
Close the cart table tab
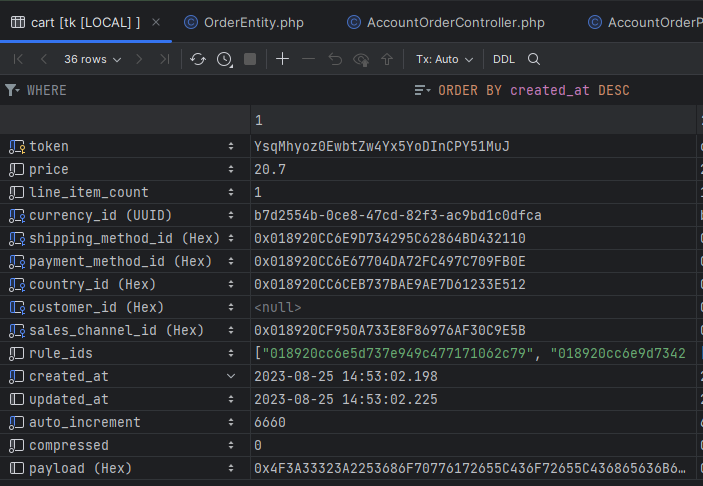pos(156,22)
